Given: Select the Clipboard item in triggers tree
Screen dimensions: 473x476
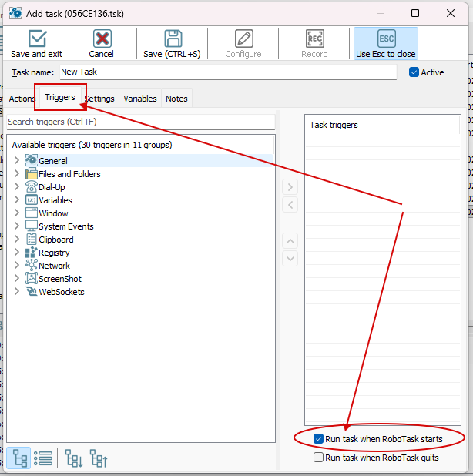Looking at the screenshot, I should (x=55, y=240).
